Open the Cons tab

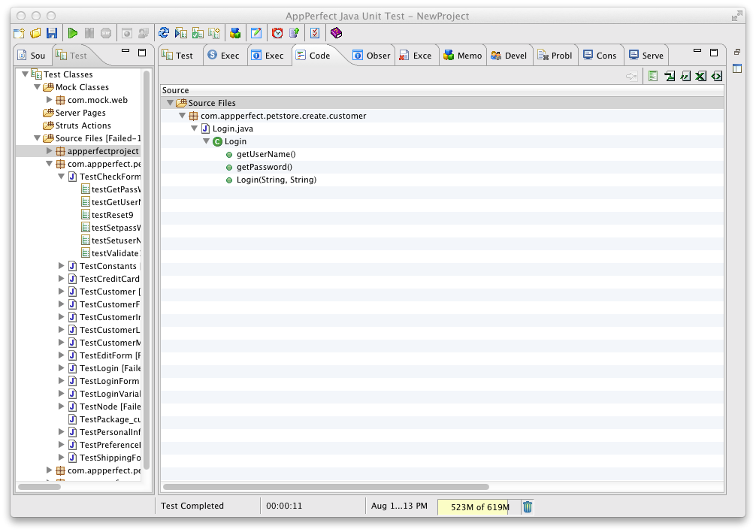click(600, 56)
